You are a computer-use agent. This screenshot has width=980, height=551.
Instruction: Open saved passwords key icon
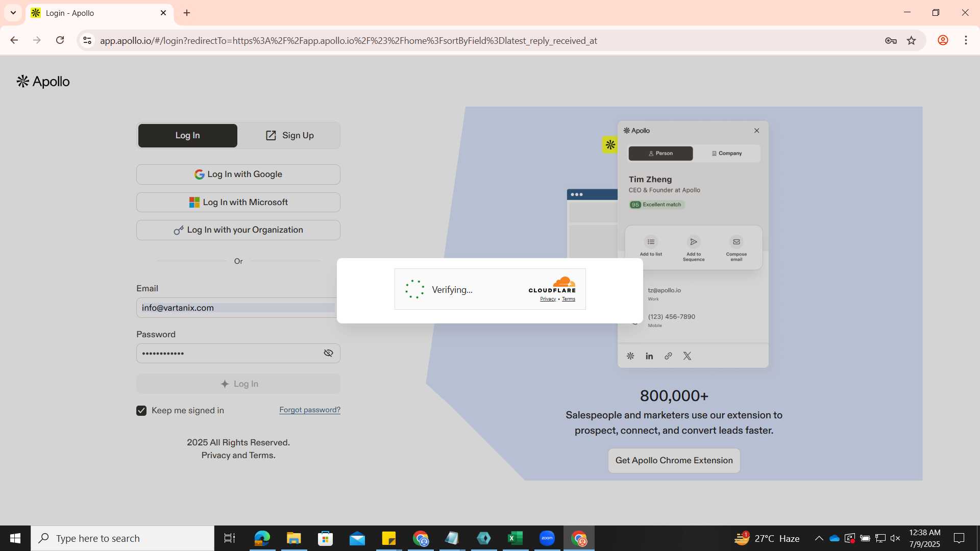coord(891,41)
